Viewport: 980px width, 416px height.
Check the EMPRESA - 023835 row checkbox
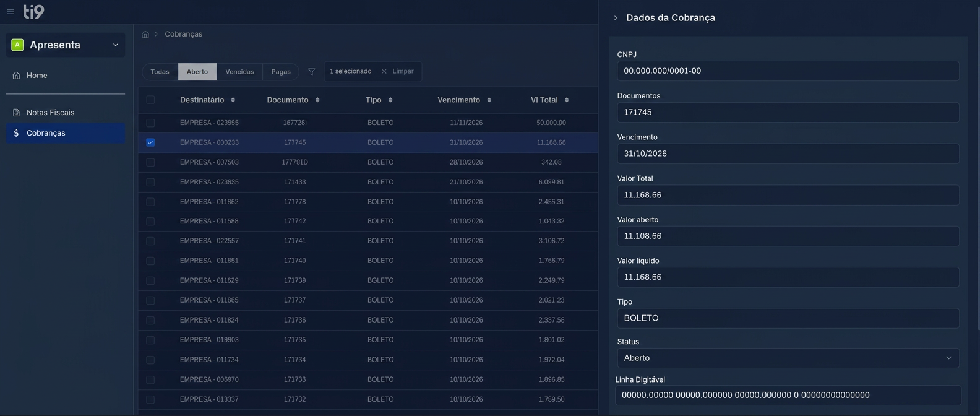(150, 182)
